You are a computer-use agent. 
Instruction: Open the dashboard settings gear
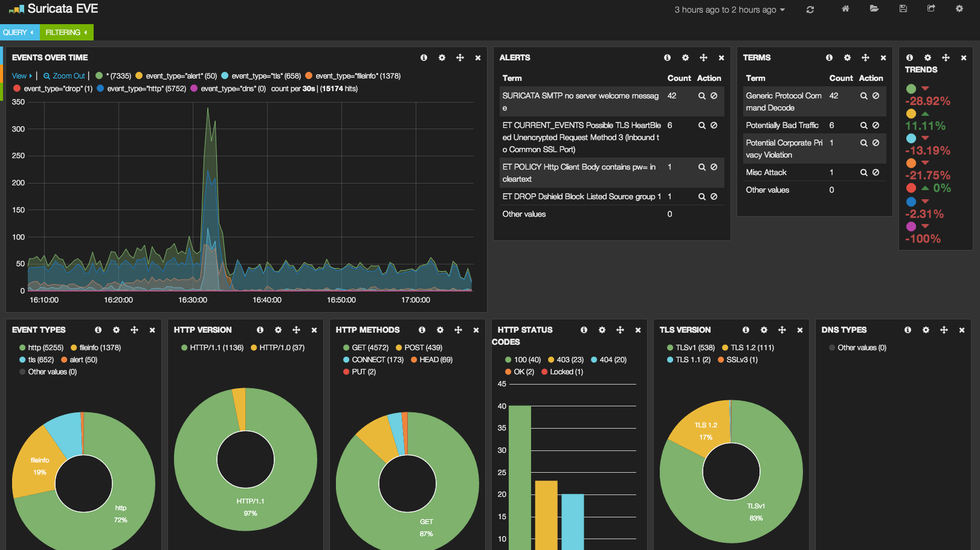coord(959,9)
